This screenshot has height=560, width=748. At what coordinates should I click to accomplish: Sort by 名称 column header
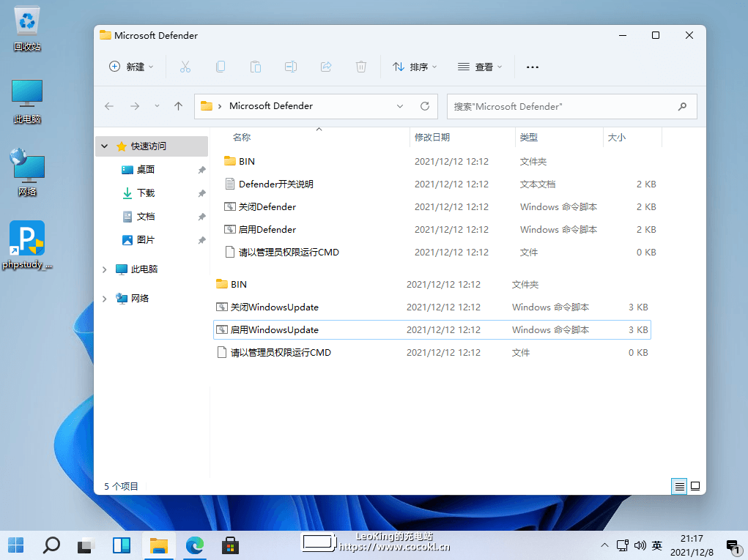click(242, 138)
